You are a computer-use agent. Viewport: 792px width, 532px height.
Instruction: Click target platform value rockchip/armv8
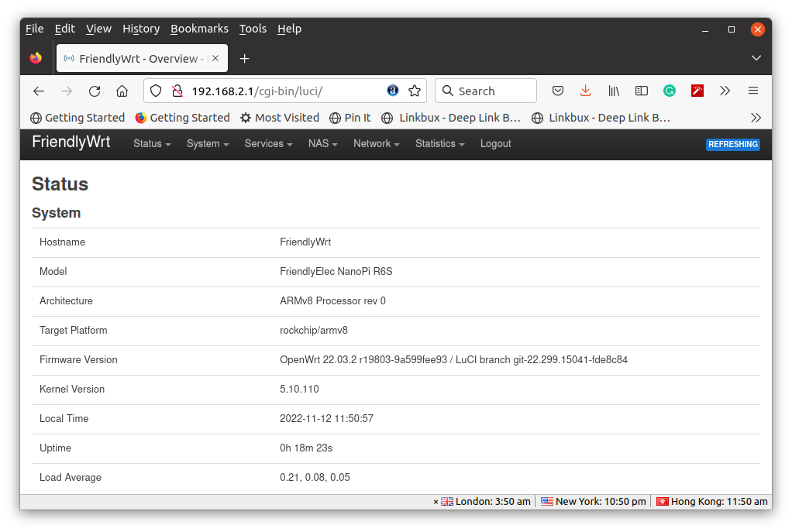pos(314,331)
